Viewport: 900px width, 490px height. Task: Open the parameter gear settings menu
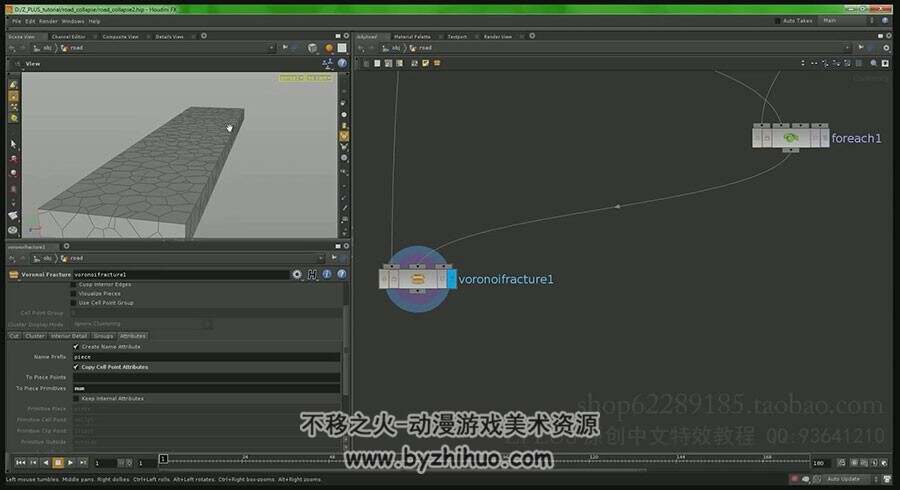click(x=297, y=274)
